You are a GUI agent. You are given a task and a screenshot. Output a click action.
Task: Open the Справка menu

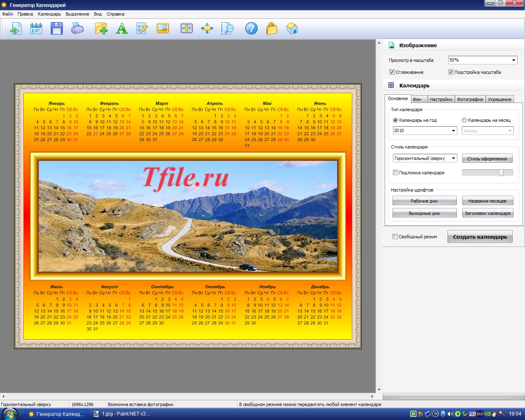pyautogui.click(x=115, y=14)
